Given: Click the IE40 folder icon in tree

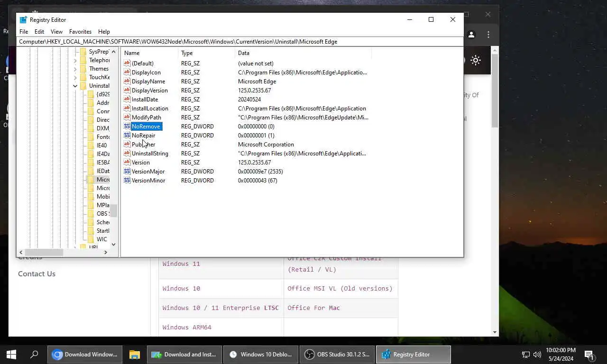Looking at the screenshot, I should click(91, 146).
